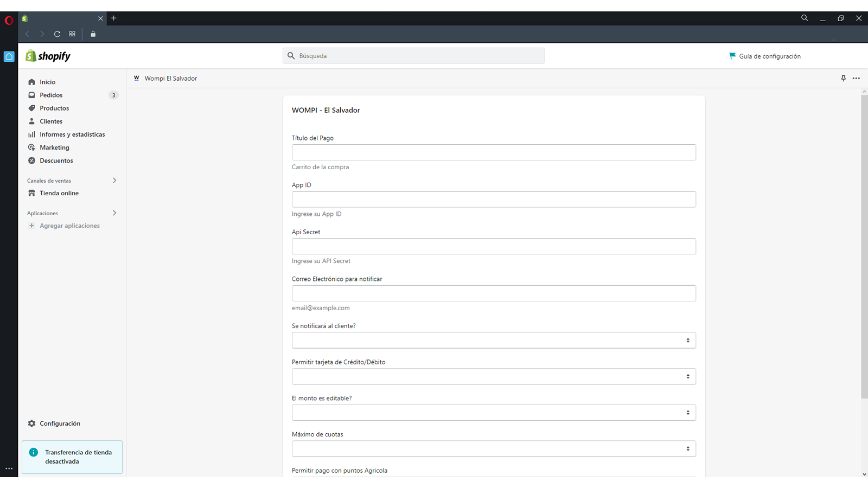This screenshot has height=488, width=868.
Task: Click the info icon in transfer notice
Action: (34, 452)
